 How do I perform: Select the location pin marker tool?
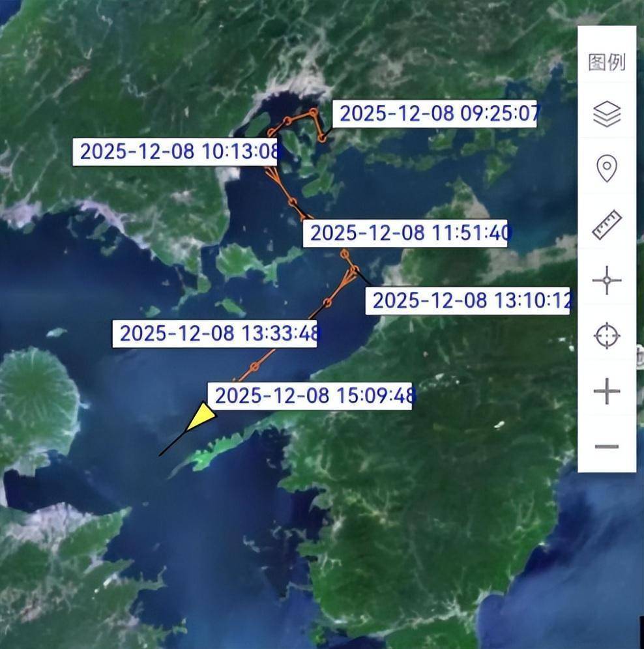pos(606,169)
